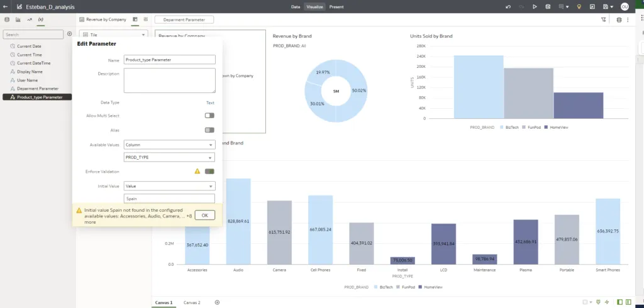The height and width of the screenshot is (308, 644).
Task: Click the undo icon in top toolbar
Action: coord(508,6)
